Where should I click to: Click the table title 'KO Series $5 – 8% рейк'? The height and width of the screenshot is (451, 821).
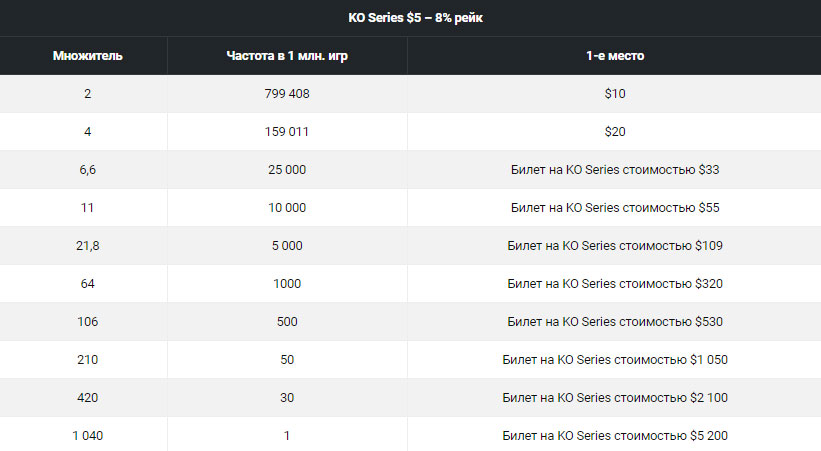(410, 18)
